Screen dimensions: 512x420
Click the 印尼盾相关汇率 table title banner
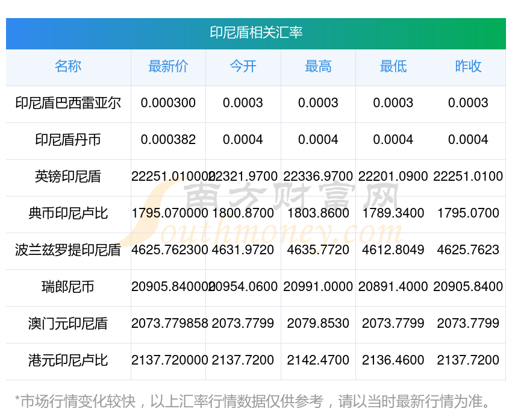point(255,33)
